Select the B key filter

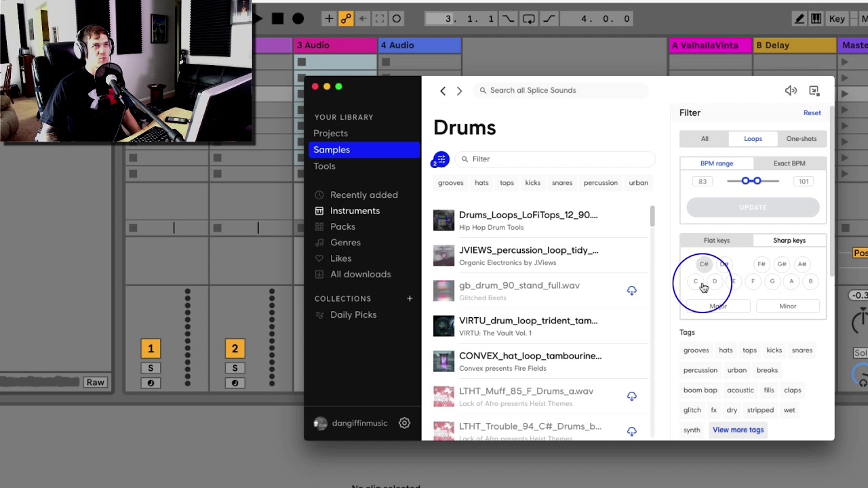810,281
